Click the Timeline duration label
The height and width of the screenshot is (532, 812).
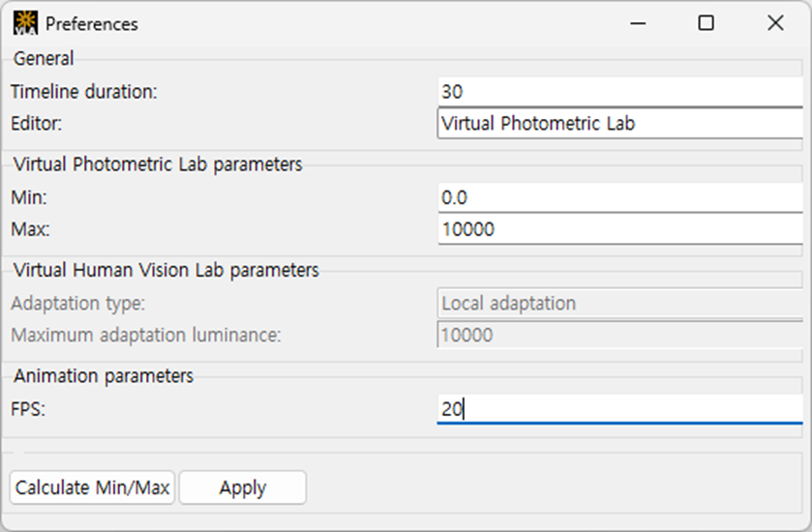83,92
